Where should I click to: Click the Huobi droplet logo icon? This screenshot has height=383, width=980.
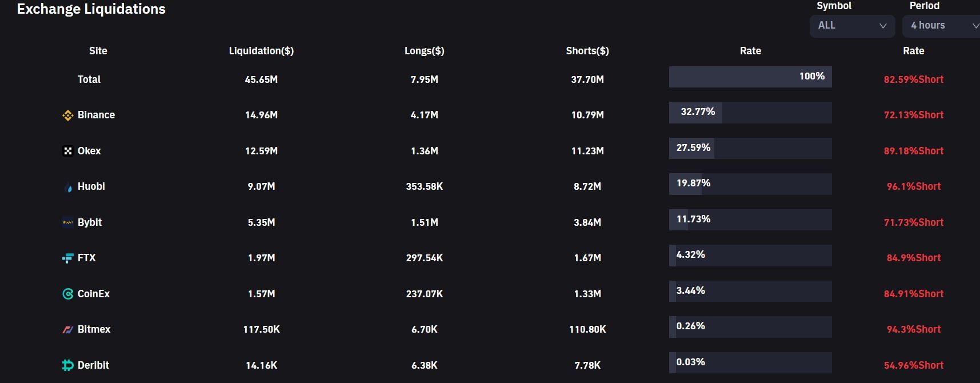coord(69,187)
